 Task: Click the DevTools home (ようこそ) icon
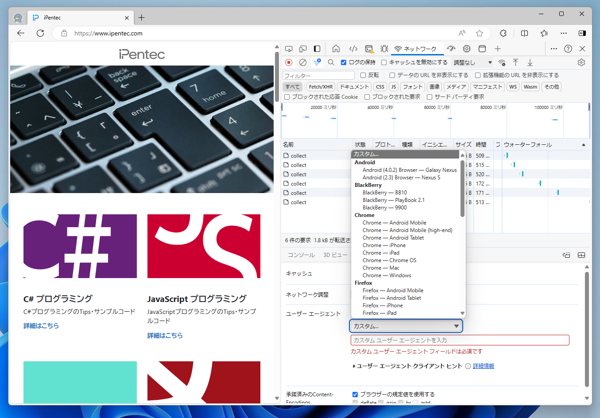pos(336,48)
